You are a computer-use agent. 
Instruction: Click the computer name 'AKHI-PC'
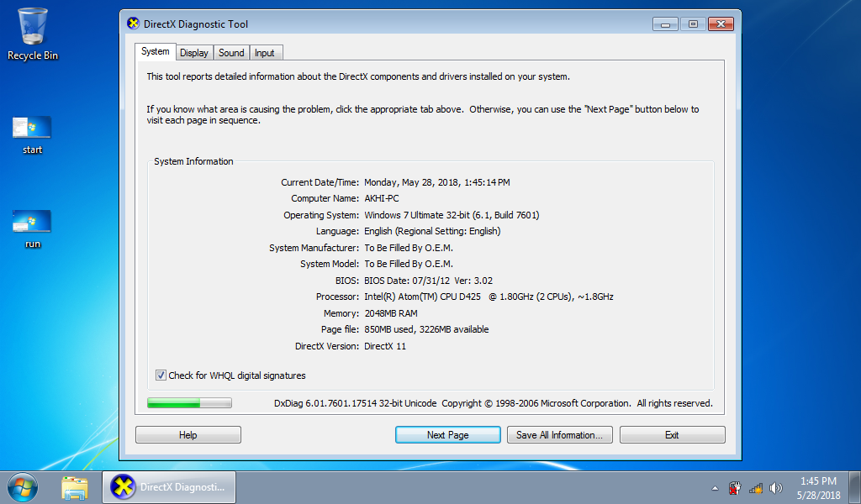382,198
